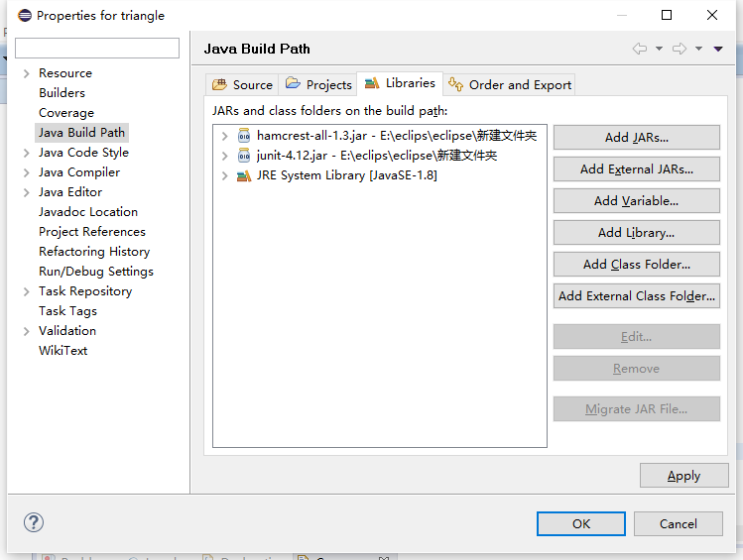Click the back navigation arrow icon

[x=640, y=49]
